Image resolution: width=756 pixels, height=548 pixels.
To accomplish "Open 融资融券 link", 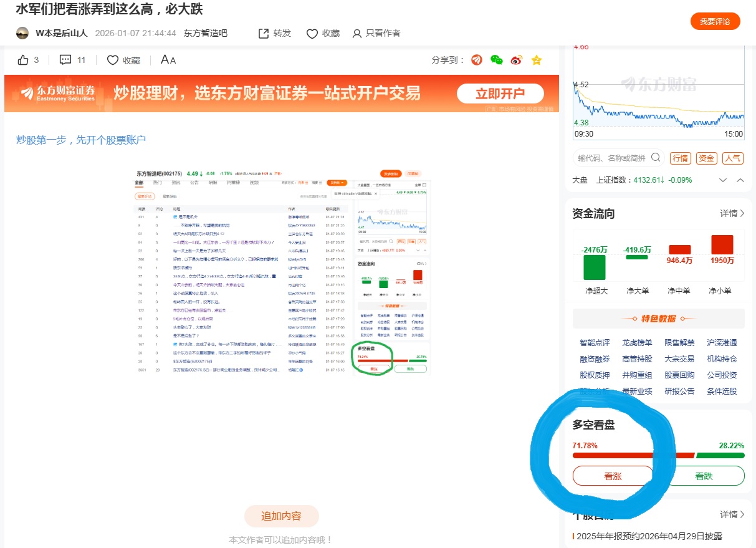I will pyautogui.click(x=595, y=359).
